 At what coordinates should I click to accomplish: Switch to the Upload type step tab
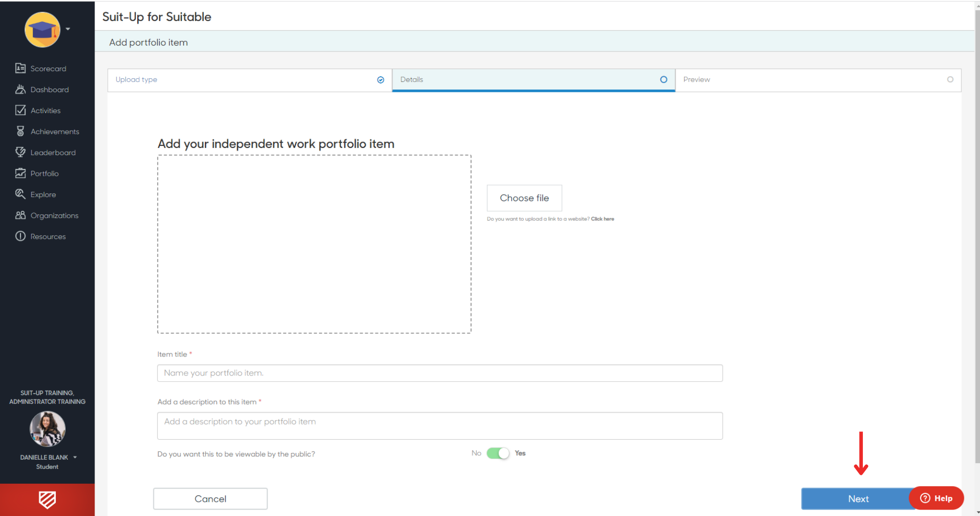(x=249, y=80)
